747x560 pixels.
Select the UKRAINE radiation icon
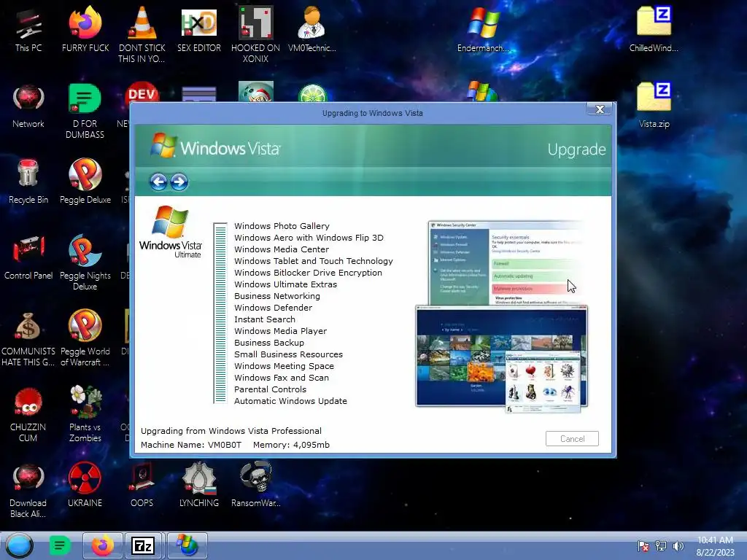[x=85, y=485]
